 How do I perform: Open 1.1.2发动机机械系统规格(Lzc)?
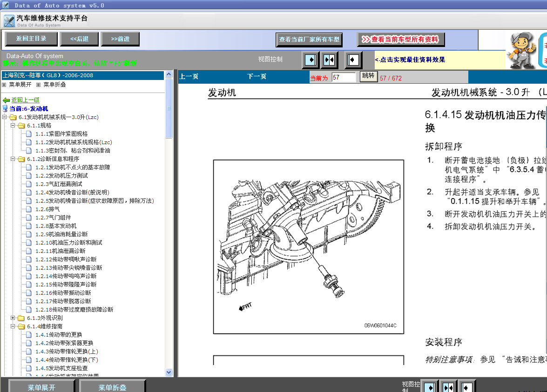point(74,142)
